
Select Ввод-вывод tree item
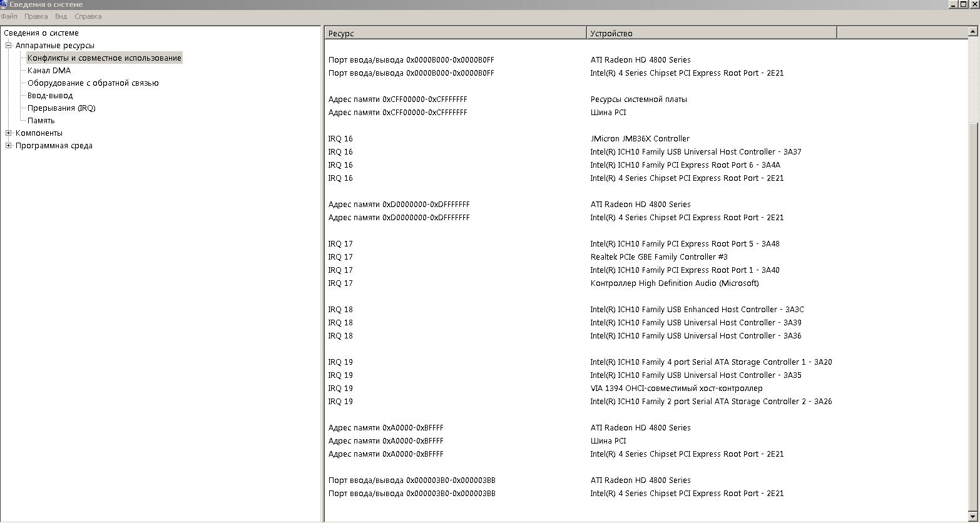coord(50,96)
